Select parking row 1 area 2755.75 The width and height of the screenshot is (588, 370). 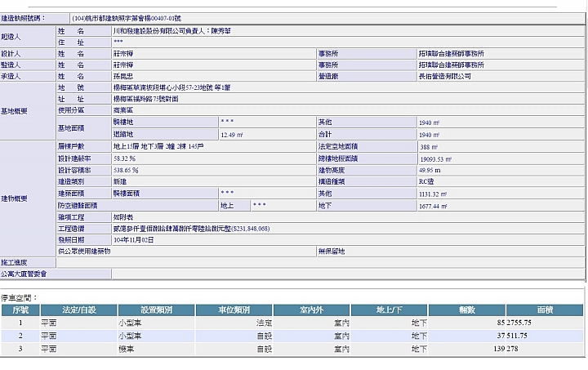(x=519, y=323)
